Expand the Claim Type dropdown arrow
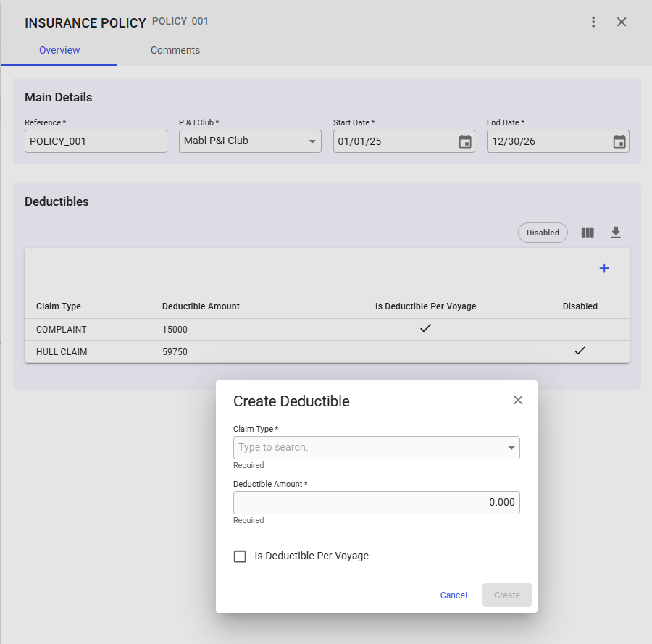 pos(511,448)
